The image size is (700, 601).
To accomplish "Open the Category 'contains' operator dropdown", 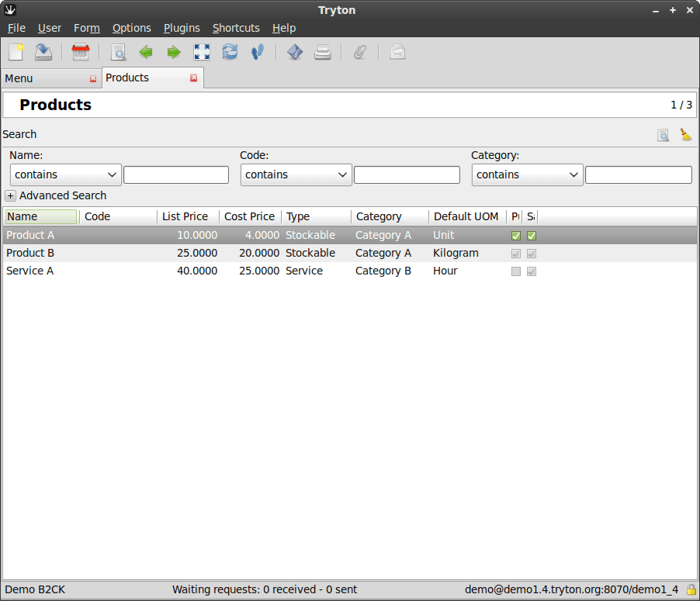I will click(527, 175).
